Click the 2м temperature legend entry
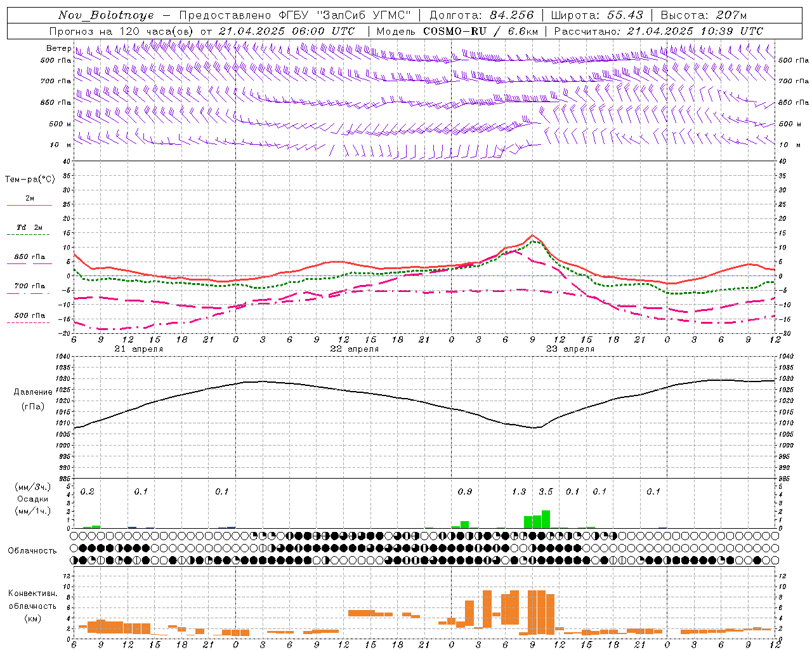Viewport: 812px width, 650px height. coord(30,199)
